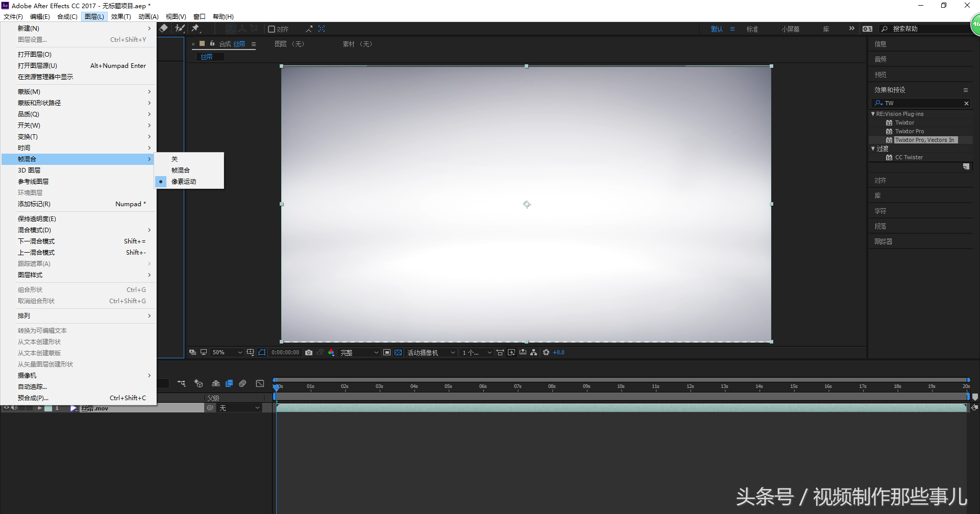Switch to 默认 workspace
This screenshot has height=514, width=980.
click(717, 29)
